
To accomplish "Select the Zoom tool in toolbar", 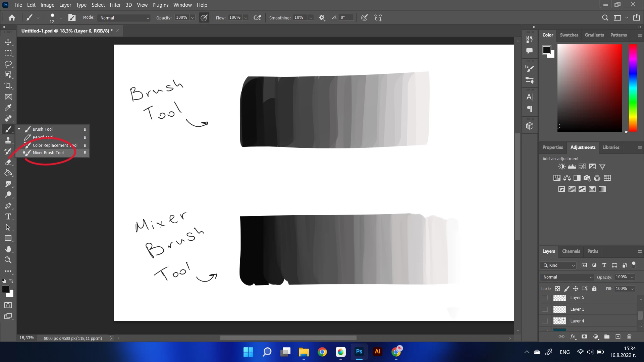I will coord(8,260).
